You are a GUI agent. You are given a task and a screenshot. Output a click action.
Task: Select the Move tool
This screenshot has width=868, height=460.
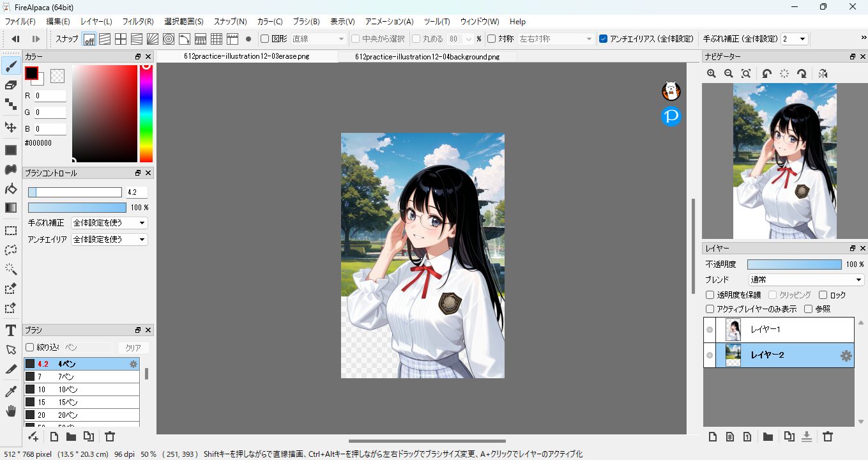[11, 127]
